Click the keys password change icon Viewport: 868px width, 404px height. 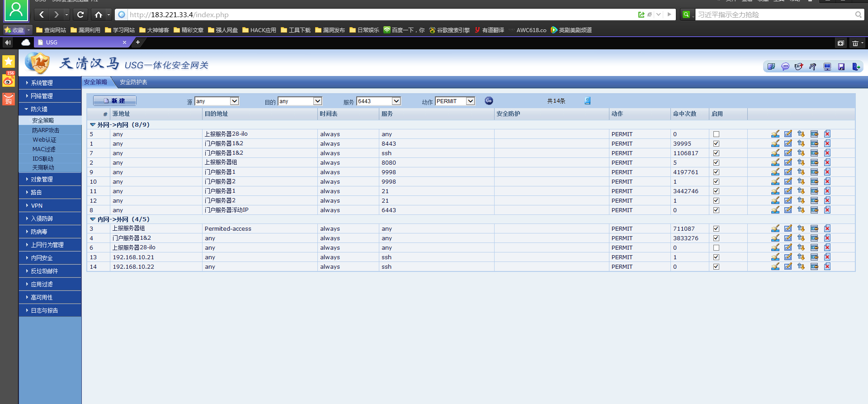[813, 67]
